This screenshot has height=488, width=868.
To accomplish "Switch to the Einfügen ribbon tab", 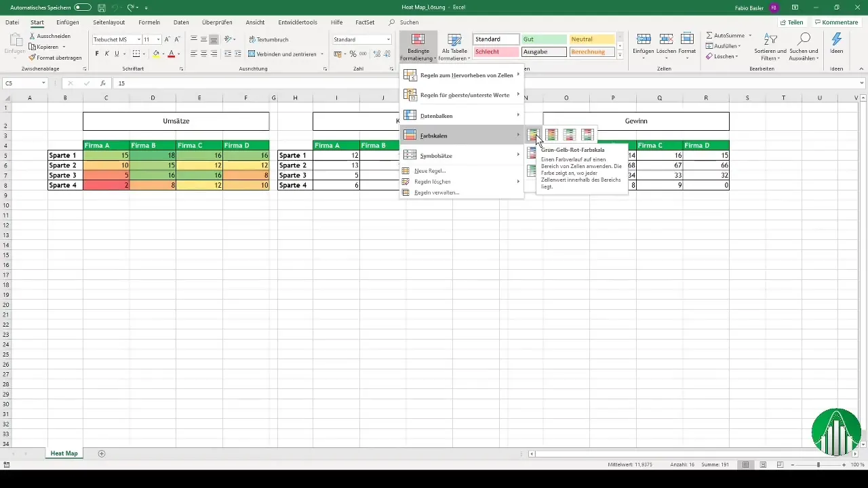I will (x=68, y=22).
